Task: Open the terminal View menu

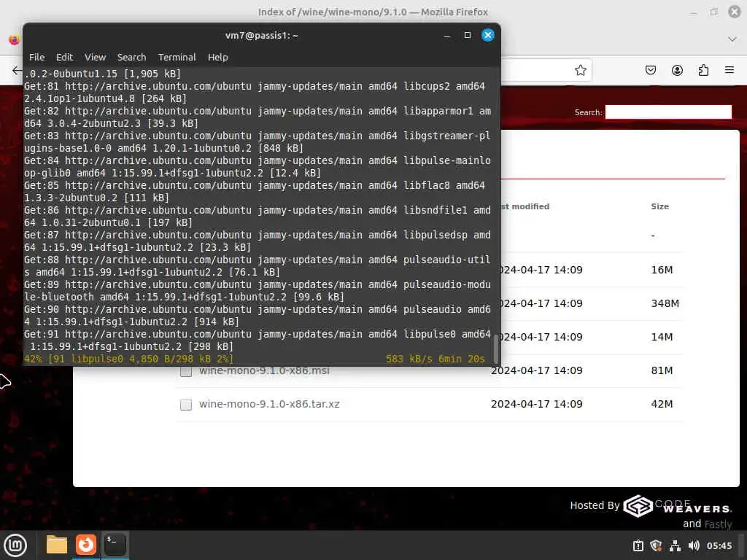Action: 96,57
